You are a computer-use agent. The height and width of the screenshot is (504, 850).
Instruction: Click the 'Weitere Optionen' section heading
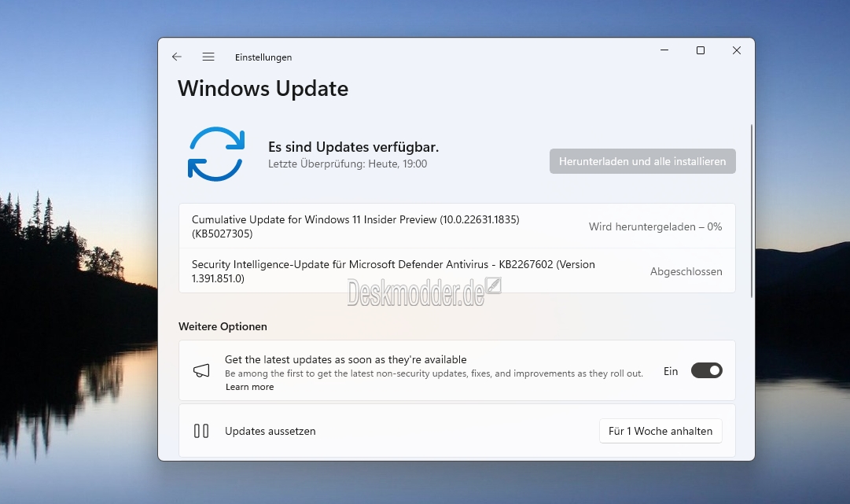pyautogui.click(x=223, y=327)
